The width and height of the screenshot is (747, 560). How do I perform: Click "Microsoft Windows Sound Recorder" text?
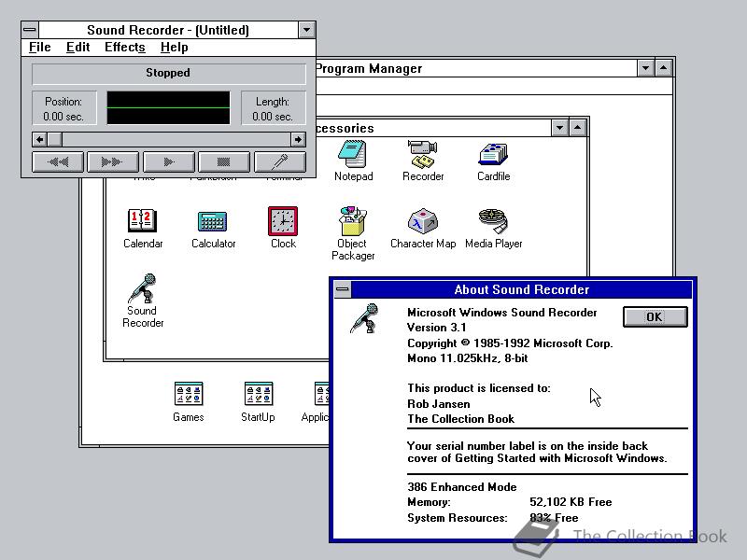501,313
